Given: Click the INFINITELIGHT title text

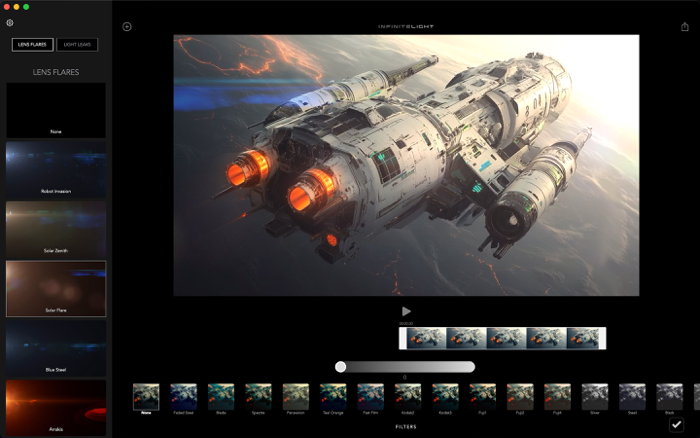Looking at the screenshot, I should (x=406, y=27).
